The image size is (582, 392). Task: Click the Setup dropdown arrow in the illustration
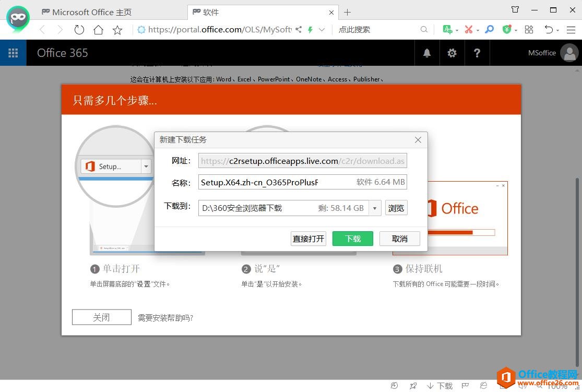146,167
